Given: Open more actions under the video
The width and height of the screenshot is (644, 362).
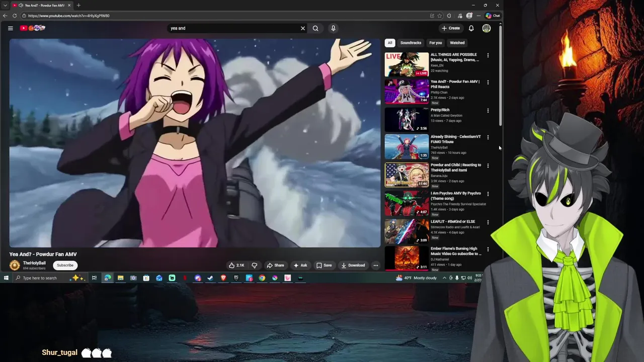Looking at the screenshot, I should click(375, 265).
